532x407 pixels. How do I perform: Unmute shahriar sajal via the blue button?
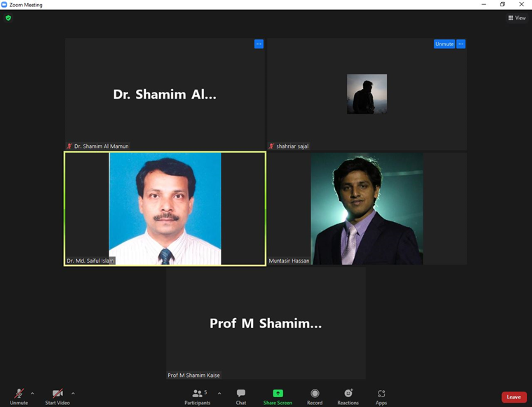pos(444,44)
